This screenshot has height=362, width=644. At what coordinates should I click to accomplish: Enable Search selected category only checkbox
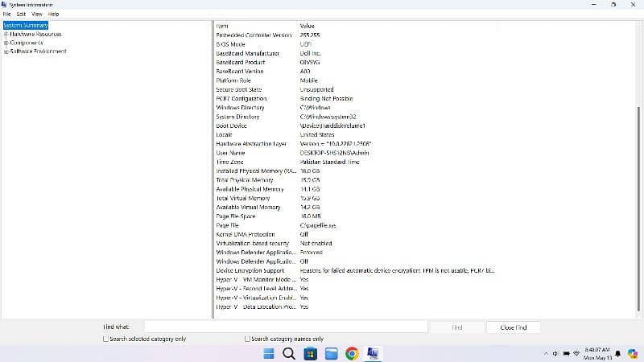105,339
